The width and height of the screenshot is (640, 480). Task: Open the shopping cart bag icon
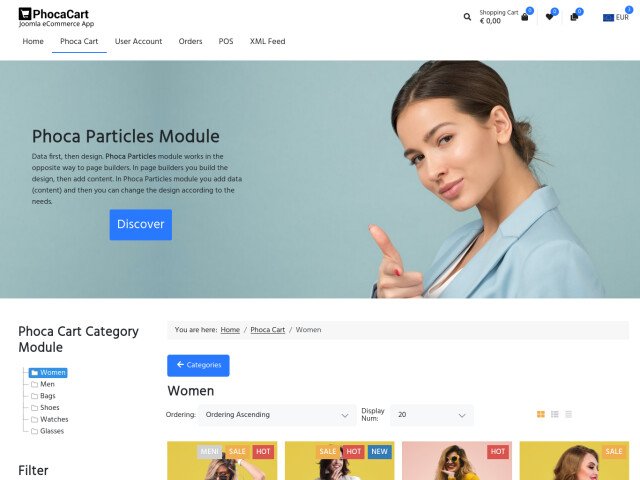point(524,17)
